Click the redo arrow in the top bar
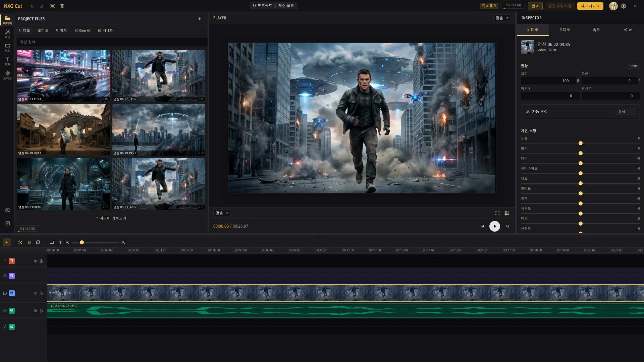 click(42, 6)
